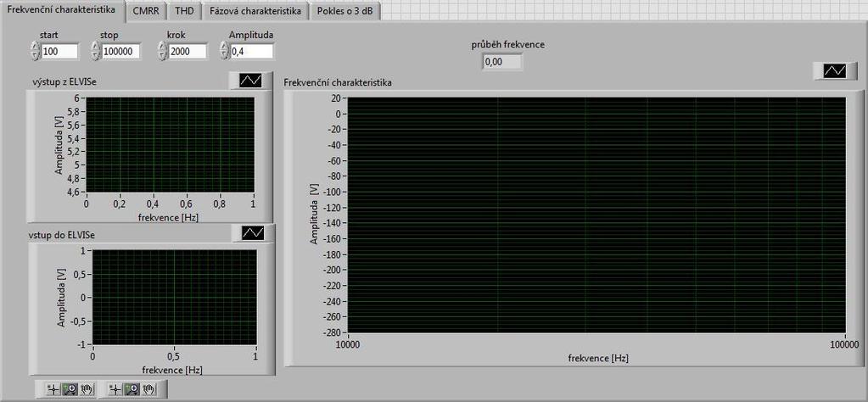This screenshot has height=402, width=868.
Task: Select zoom tool in left graph palette
Action: (x=70, y=389)
